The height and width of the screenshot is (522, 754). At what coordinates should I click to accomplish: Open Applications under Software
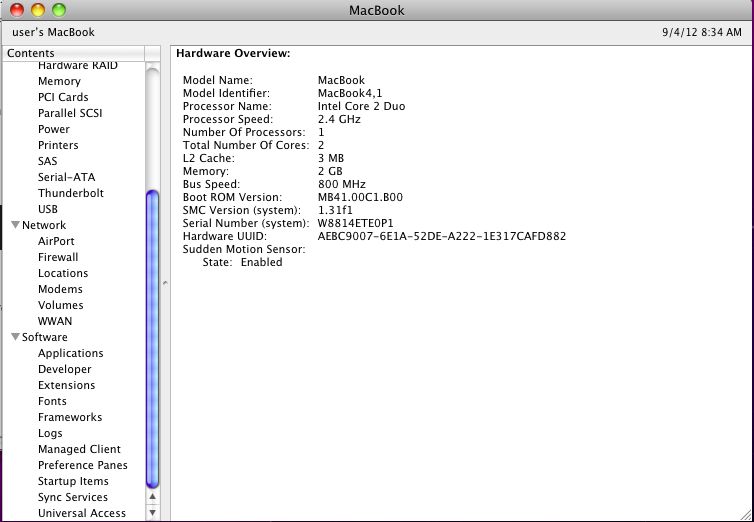71,353
